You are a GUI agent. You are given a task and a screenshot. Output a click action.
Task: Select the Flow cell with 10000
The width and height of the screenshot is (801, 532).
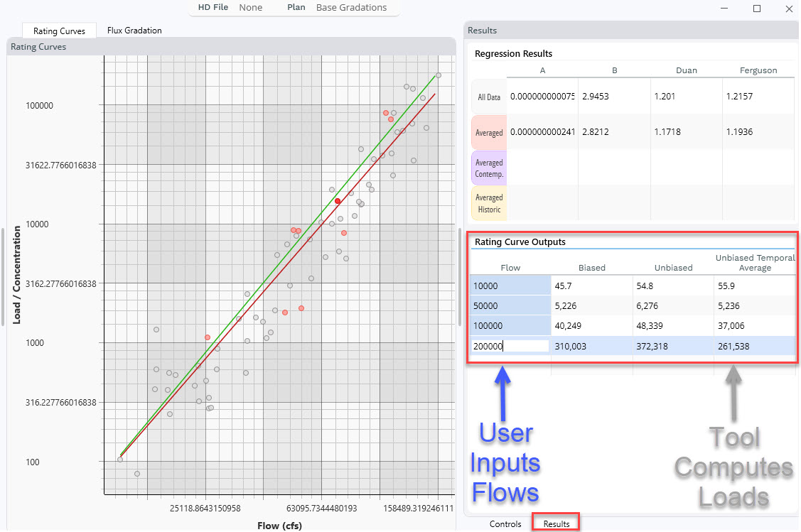510,286
